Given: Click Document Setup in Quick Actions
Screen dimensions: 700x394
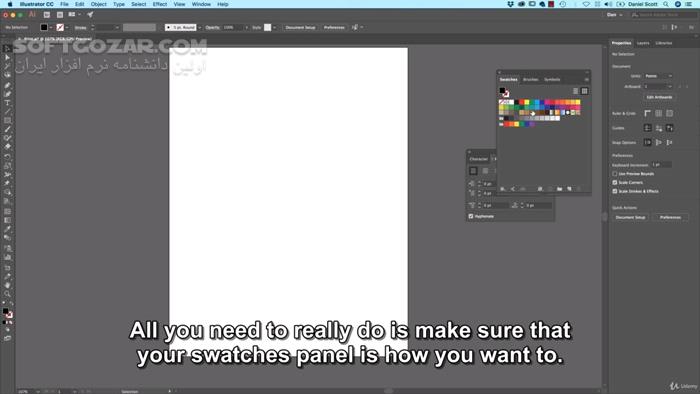Looking at the screenshot, I should tap(630, 217).
